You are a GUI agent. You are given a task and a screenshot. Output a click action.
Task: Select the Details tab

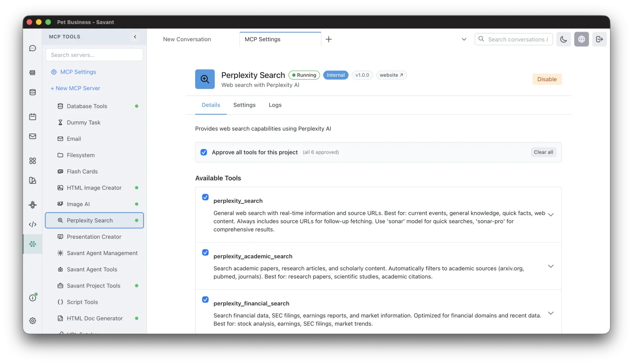[211, 105]
